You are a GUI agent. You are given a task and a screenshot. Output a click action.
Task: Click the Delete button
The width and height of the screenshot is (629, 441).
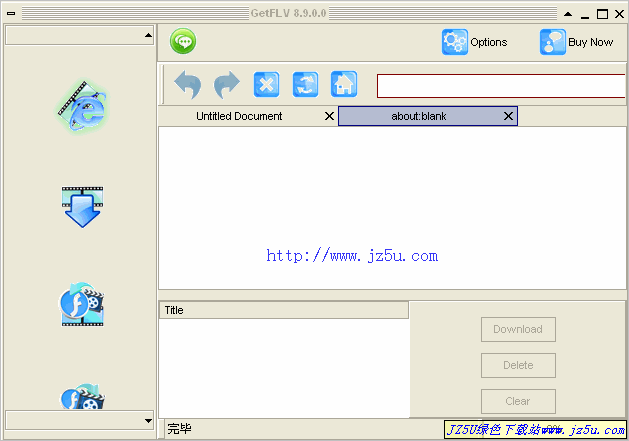coord(518,365)
